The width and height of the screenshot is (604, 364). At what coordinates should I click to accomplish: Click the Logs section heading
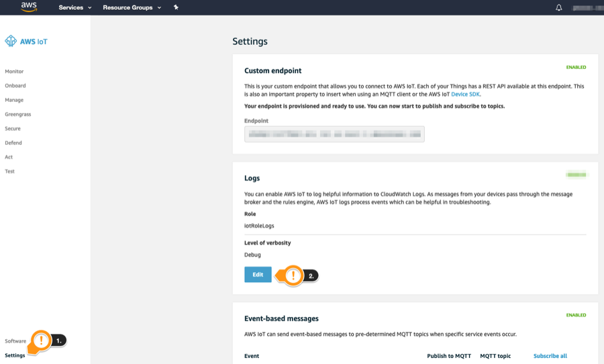(x=252, y=178)
